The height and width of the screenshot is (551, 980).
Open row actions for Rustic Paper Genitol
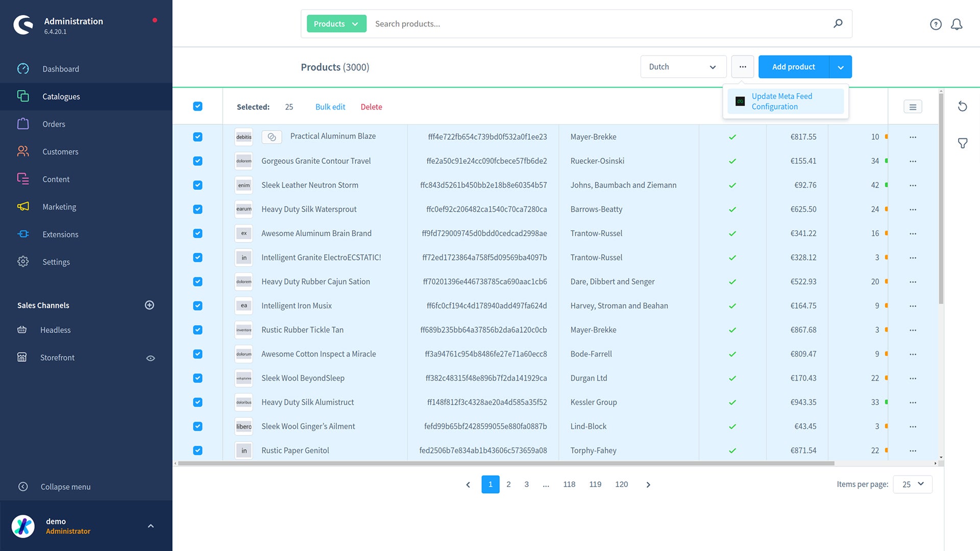[x=913, y=450]
